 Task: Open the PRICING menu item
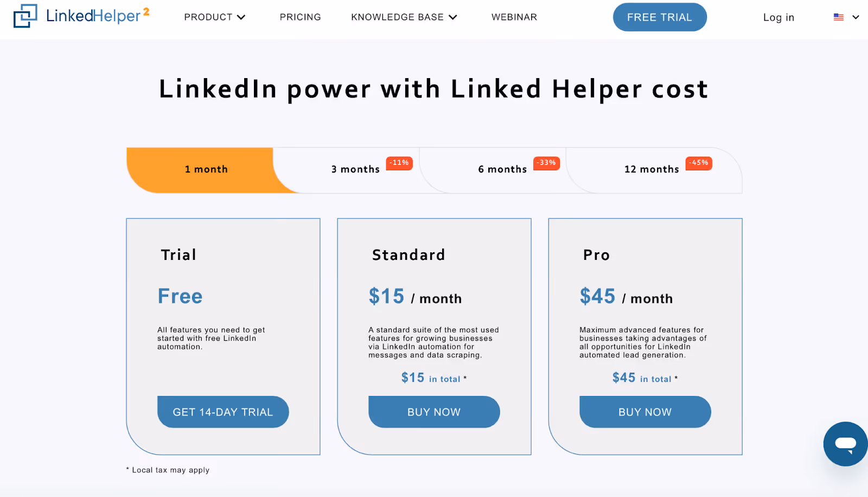pos(300,17)
